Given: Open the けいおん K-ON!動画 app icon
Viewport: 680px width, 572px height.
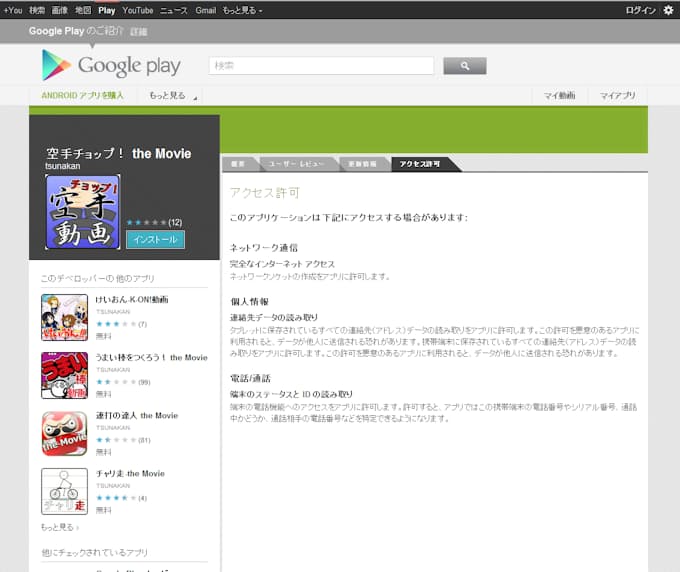Looking at the screenshot, I should 64,316.
